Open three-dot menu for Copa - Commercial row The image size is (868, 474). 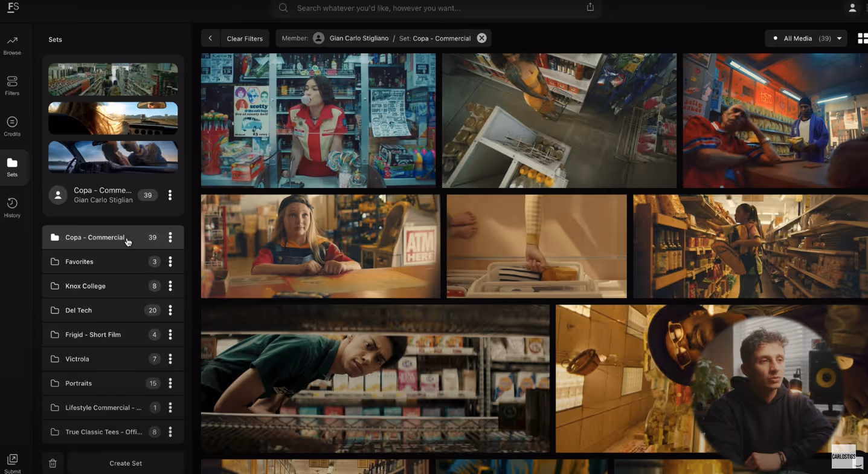coord(170,237)
